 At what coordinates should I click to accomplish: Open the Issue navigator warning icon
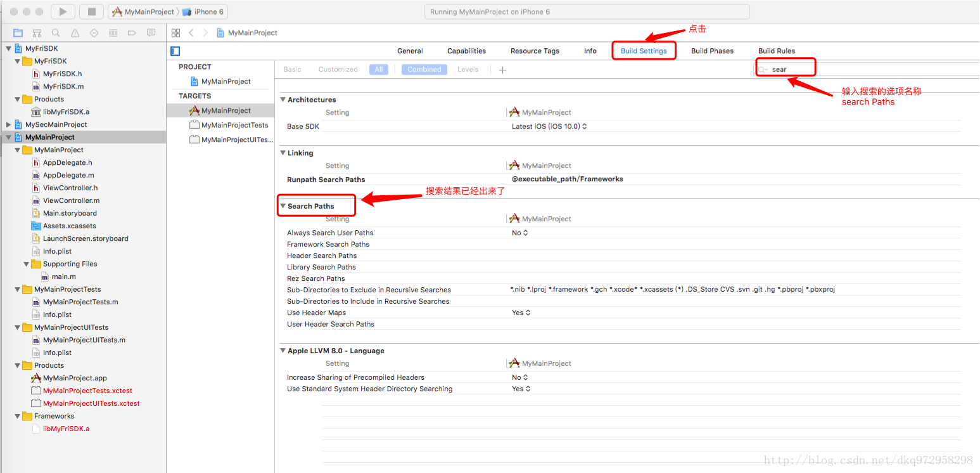(75, 32)
